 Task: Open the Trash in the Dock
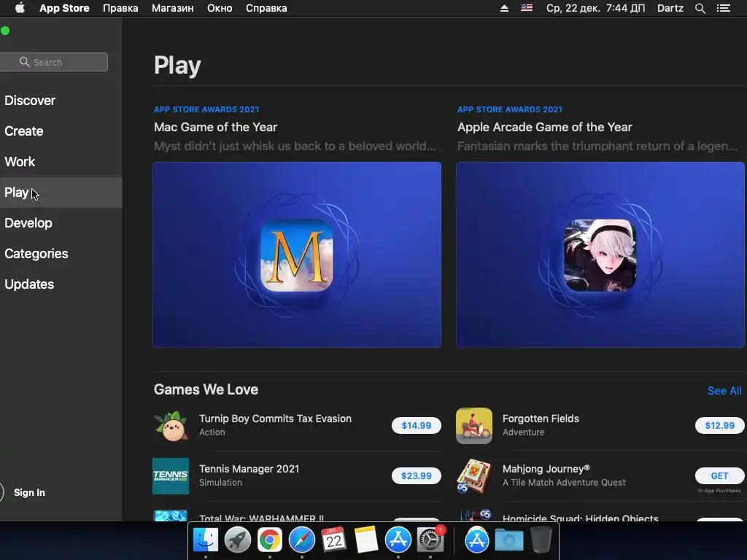(541, 540)
